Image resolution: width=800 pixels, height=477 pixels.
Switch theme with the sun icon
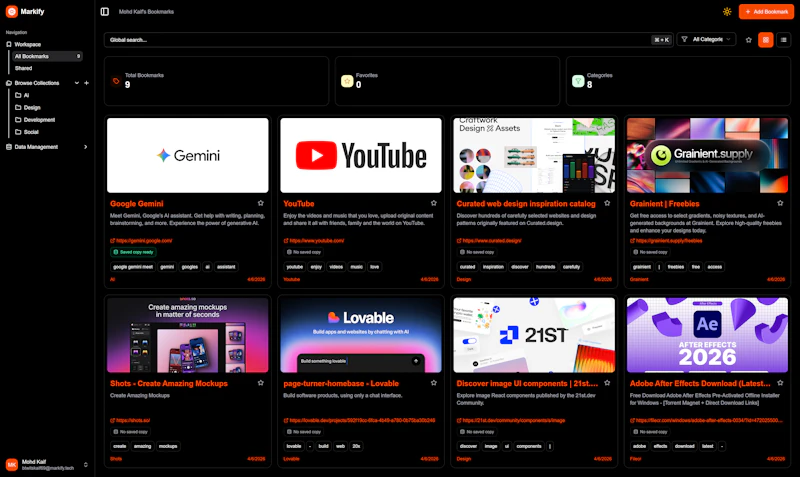click(727, 11)
